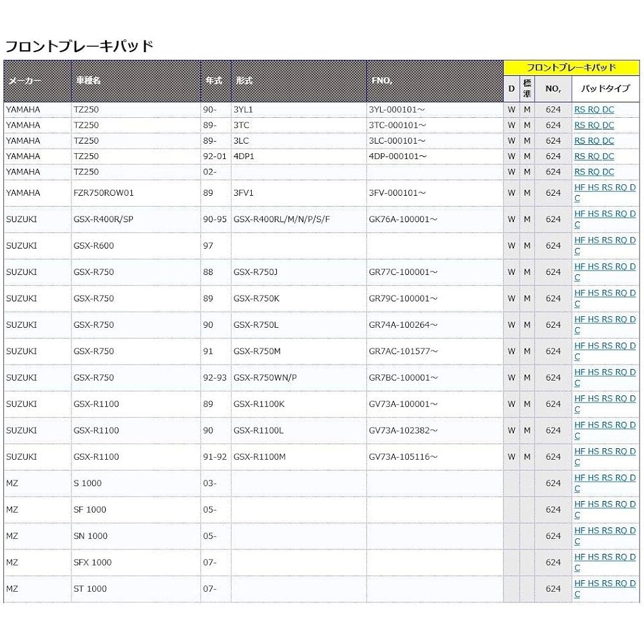Image resolution: width=644 pixels, height=644 pixels.
Task: Select the frame number GV73A-105116～
Action: tap(403, 457)
